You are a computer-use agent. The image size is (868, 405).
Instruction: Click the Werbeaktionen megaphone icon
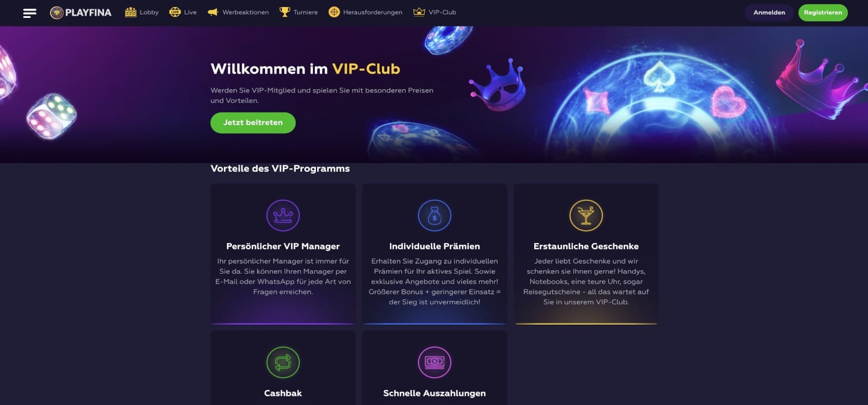click(x=213, y=12)
